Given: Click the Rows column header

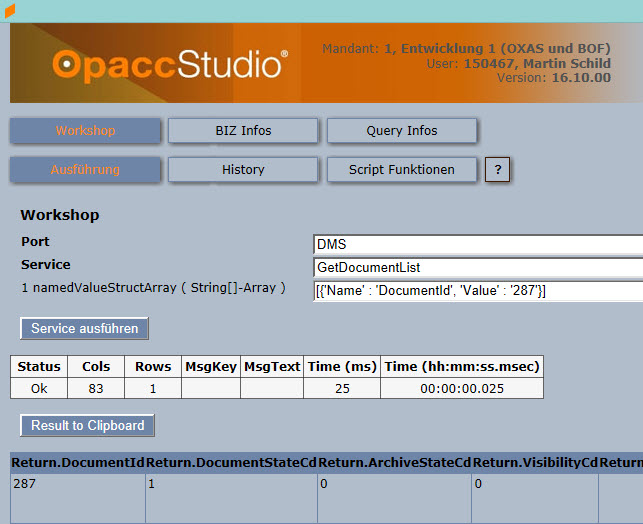Looking at the screenshot, I should point(153,366).
